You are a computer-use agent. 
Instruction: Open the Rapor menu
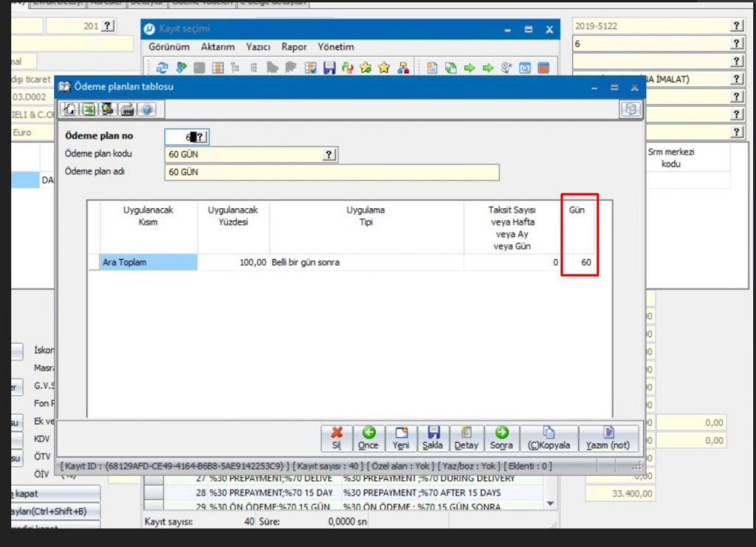point(294,47)
